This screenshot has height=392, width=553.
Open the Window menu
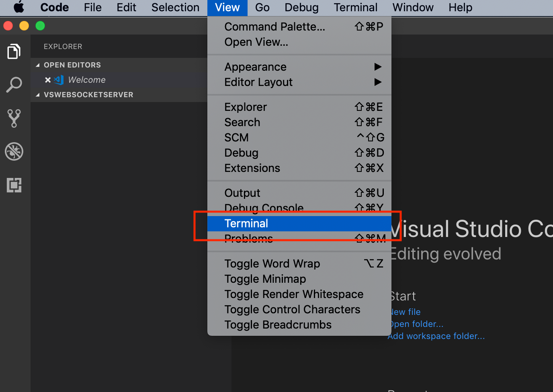(x=413, y=8)
